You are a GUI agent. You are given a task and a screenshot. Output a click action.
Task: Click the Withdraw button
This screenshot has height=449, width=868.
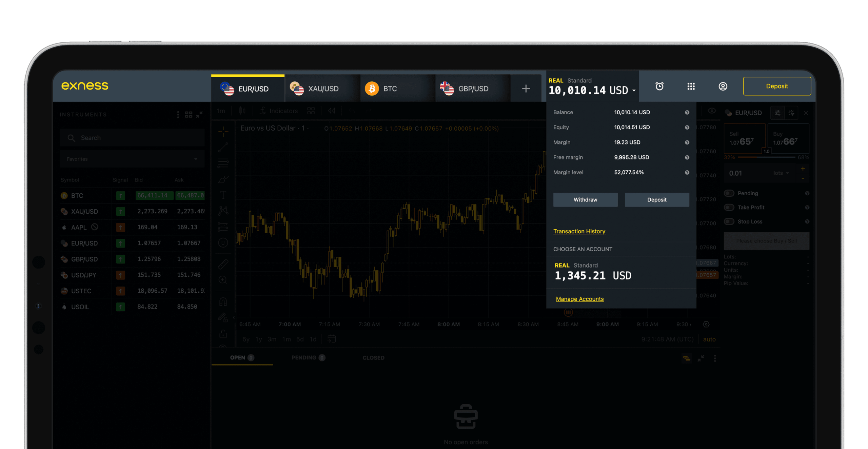tap(585, 199)
